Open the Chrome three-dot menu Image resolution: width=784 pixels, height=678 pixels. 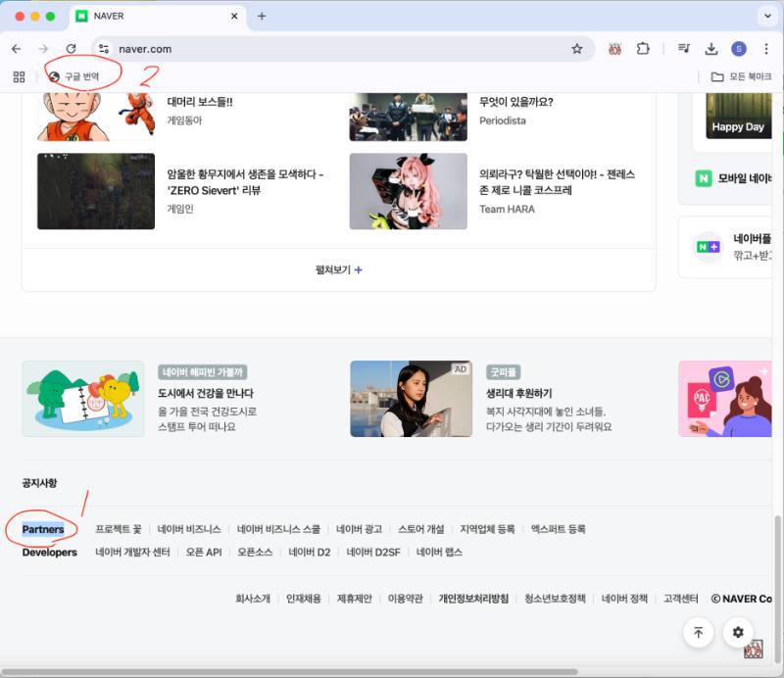(x=765, y=49)
